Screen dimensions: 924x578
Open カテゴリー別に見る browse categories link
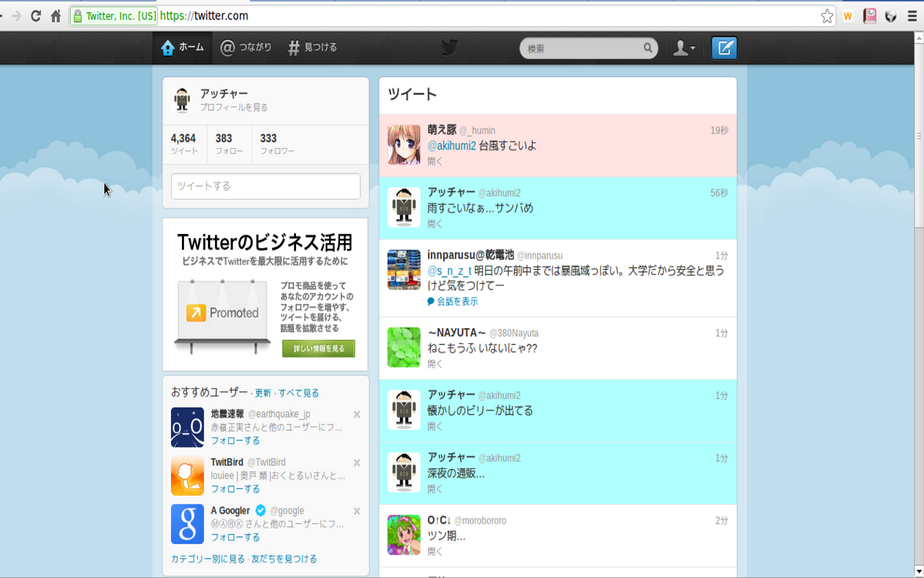point(208,559)
